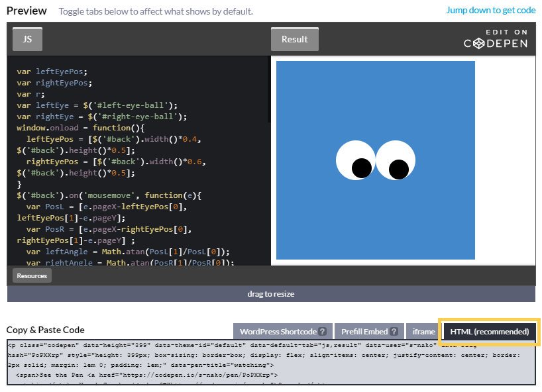Open Edit on CodePen logo link
Screen dimensions: 542x392
(x=496, y=39)
